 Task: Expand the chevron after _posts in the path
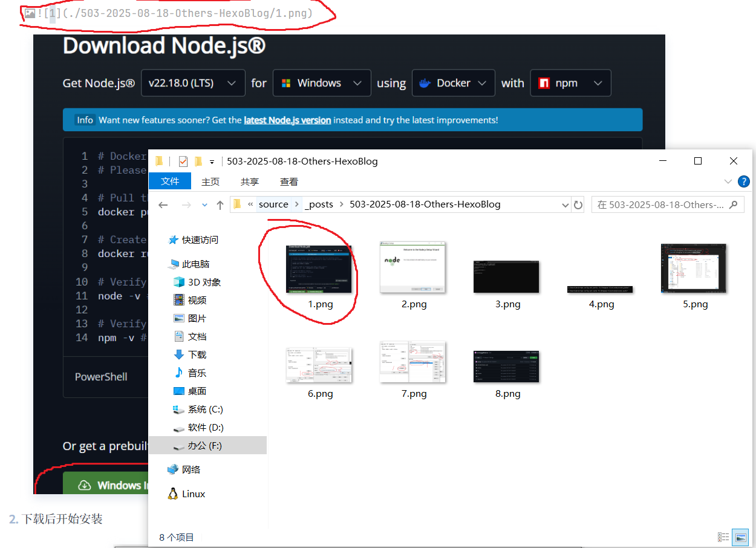(x=342, y=204)
